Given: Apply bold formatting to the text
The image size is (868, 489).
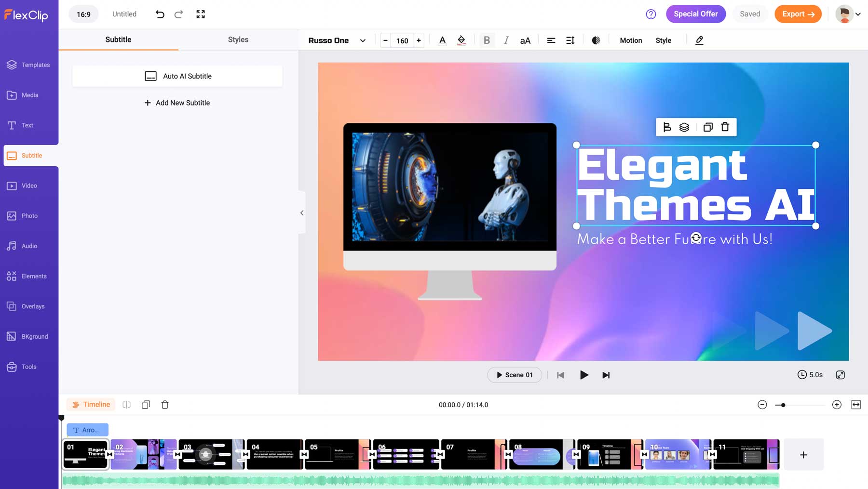Looking at the screenshot, I should 487,40.
